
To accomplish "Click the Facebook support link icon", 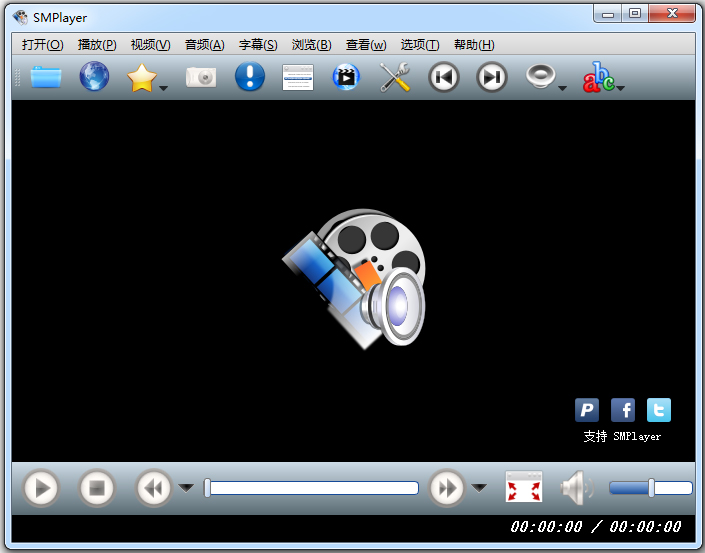I will point(622,410).
